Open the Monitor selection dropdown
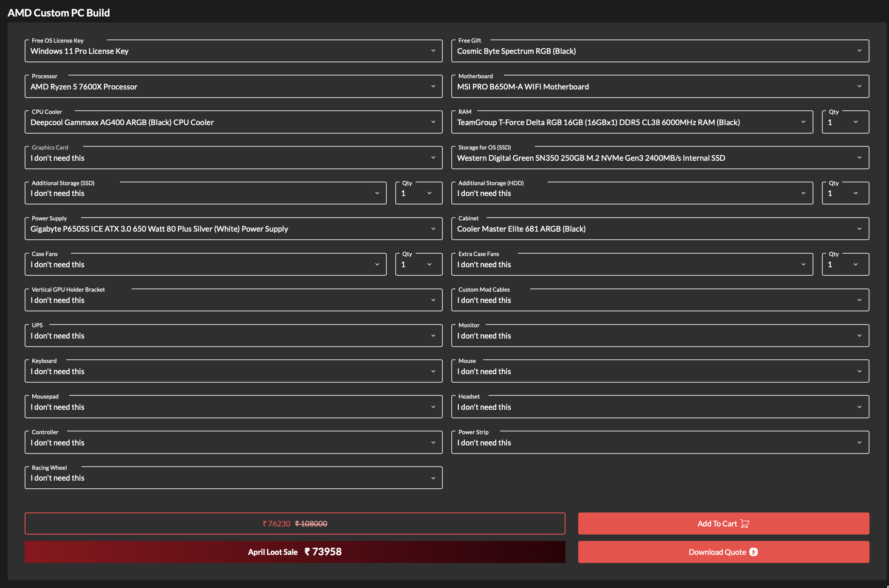This screenshot has height=588, width=889. coord(660,336)
